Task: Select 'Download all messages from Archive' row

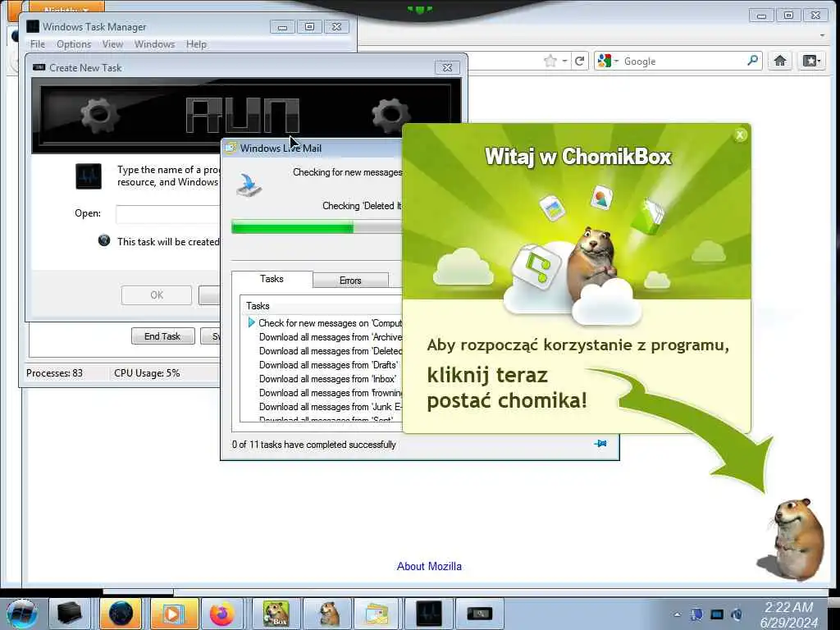Action: 331,337
